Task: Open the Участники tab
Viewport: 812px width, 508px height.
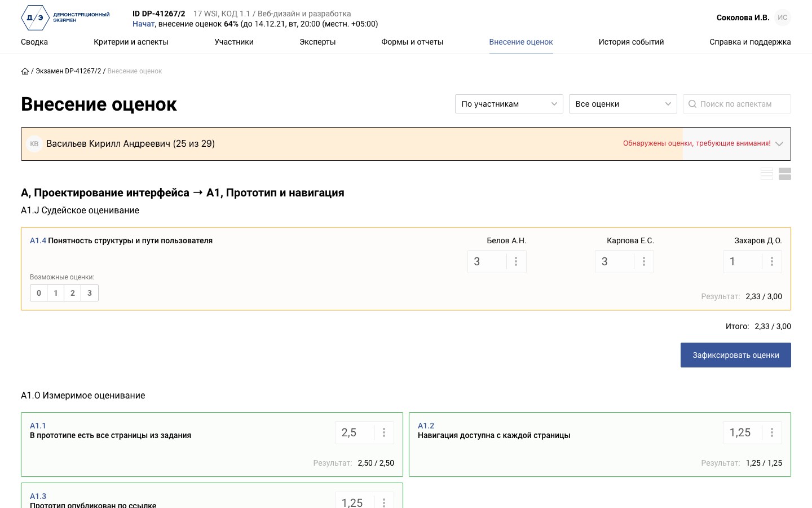Action: (x=234, y=42)
